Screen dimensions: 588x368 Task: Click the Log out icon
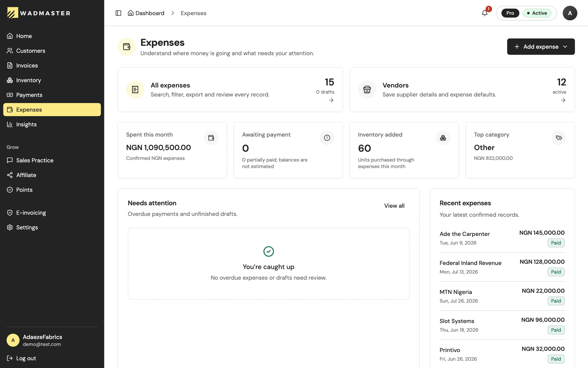tap(10, 358)
